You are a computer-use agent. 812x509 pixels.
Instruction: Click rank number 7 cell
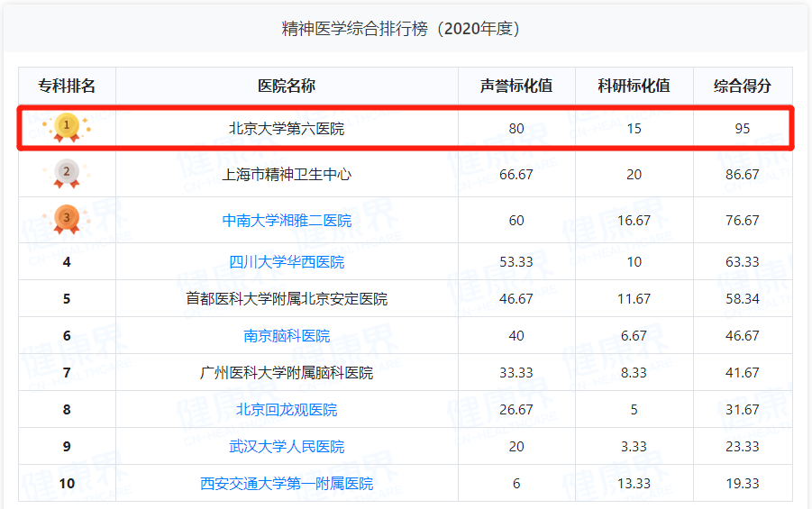tap(67, 373)
